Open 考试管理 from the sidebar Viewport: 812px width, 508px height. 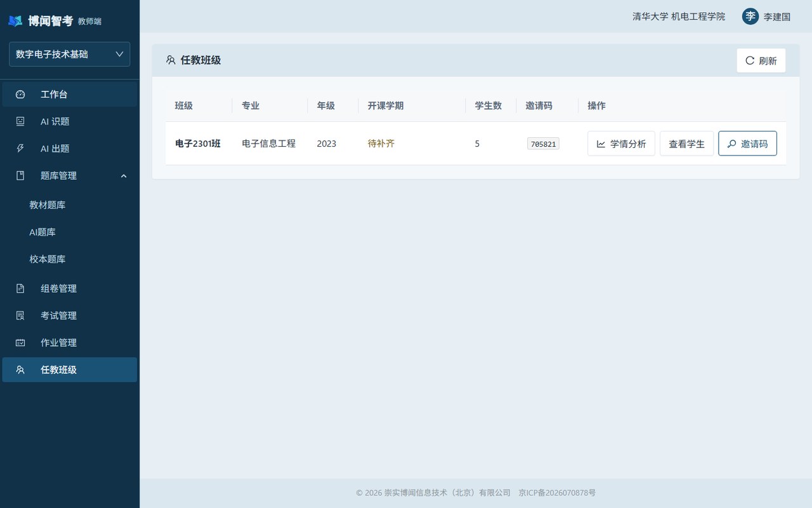[70, 316]
